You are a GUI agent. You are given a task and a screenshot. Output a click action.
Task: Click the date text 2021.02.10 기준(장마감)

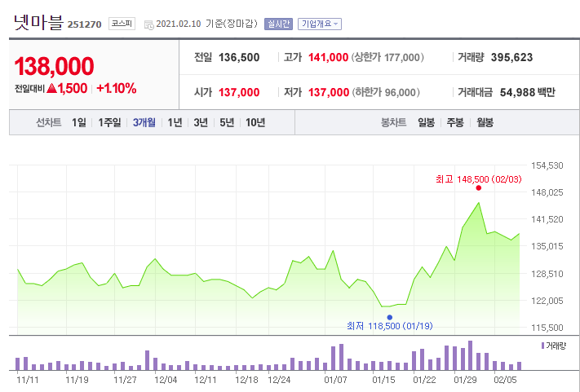[206, 24]
